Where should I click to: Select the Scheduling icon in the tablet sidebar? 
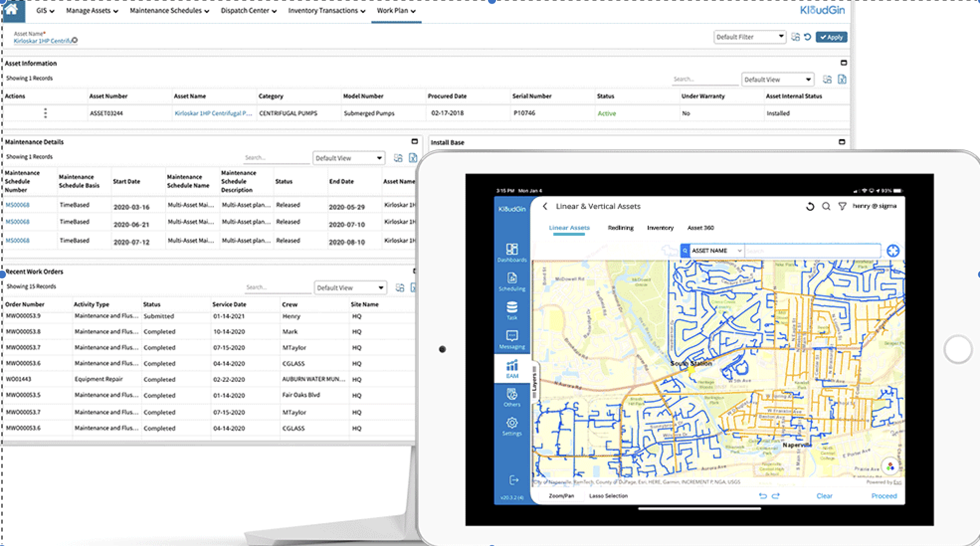click(512, 278)
